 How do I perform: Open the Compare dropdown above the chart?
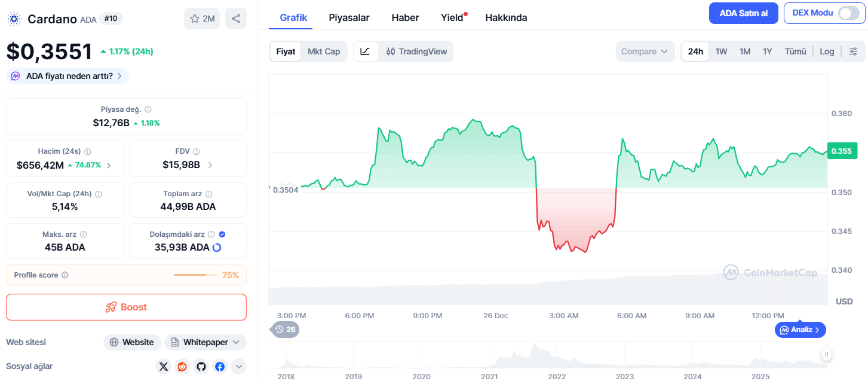click(645, 51)
